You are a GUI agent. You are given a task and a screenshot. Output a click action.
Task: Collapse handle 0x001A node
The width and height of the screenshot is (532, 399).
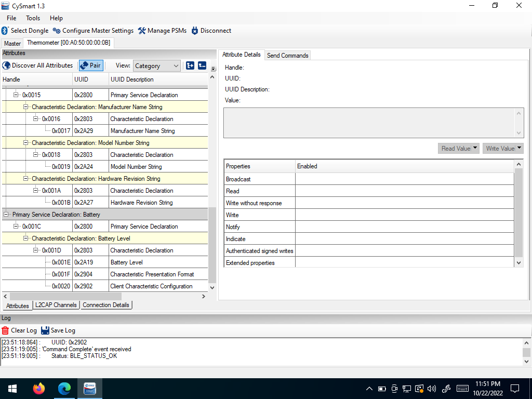tap(35, 190)
